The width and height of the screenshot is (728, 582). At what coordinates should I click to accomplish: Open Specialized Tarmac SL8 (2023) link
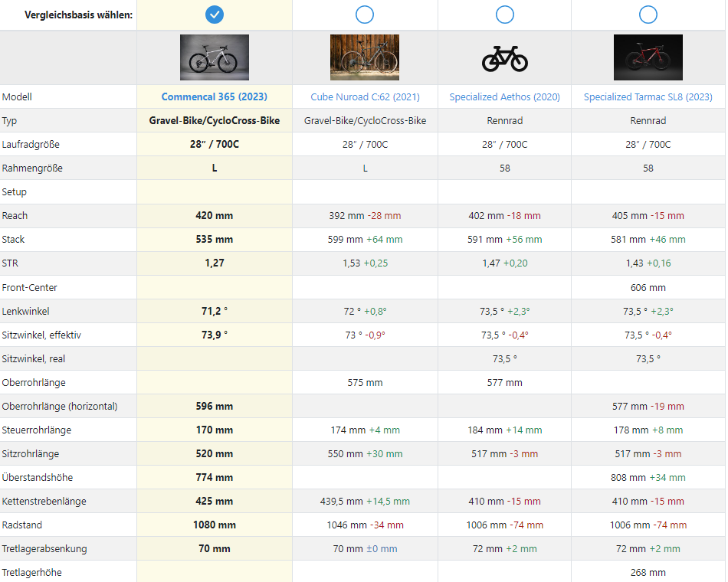(648, 97)
